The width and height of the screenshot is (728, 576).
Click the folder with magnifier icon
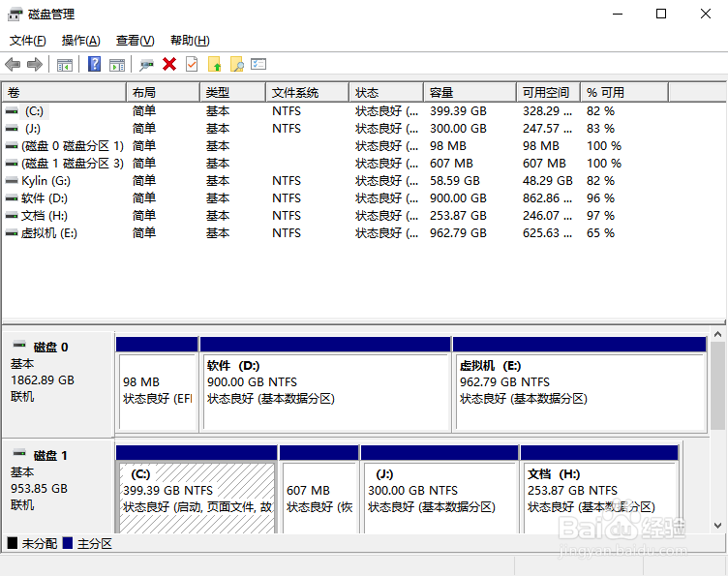(237, 64)
